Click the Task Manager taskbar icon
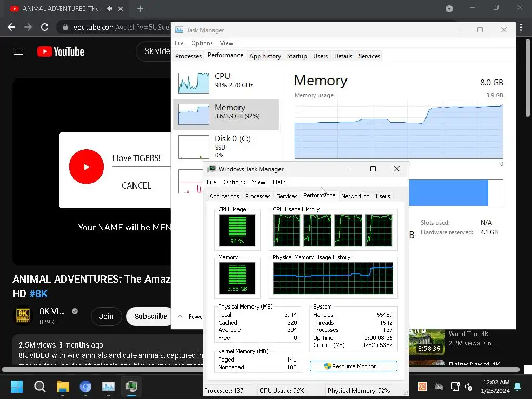 (109, 387)
